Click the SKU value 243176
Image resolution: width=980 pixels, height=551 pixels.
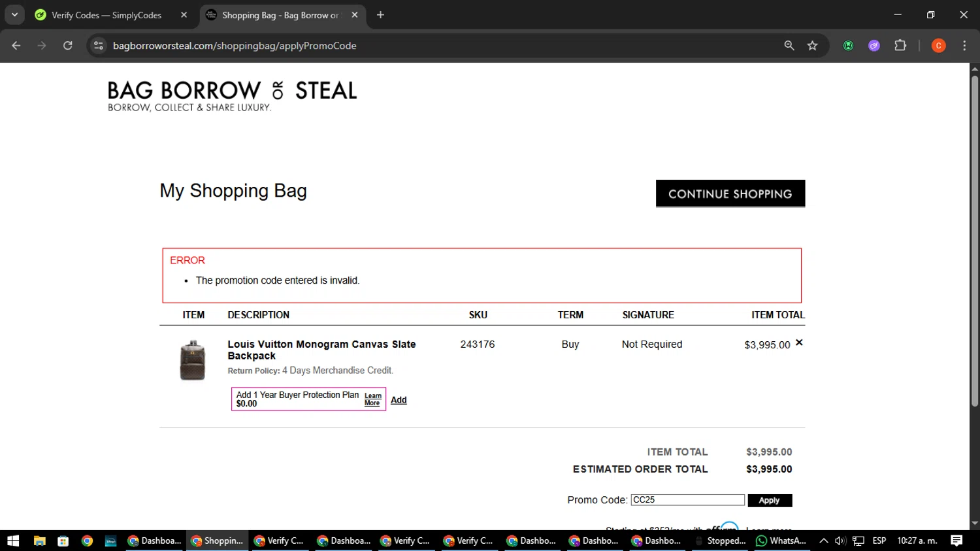(x=478, y=344)
